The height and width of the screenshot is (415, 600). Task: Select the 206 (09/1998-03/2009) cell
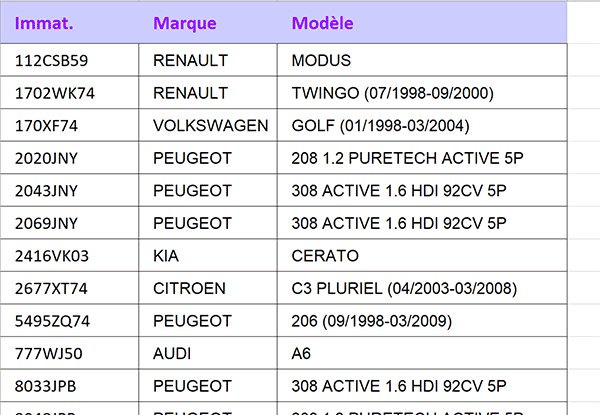422,320
